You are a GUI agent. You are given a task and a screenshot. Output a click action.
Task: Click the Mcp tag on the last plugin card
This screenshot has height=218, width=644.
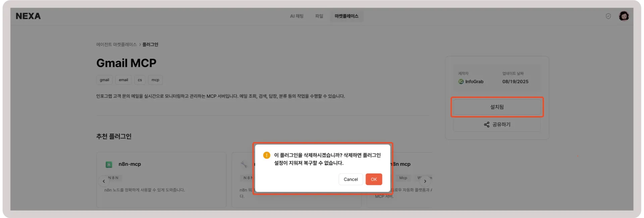403,178
